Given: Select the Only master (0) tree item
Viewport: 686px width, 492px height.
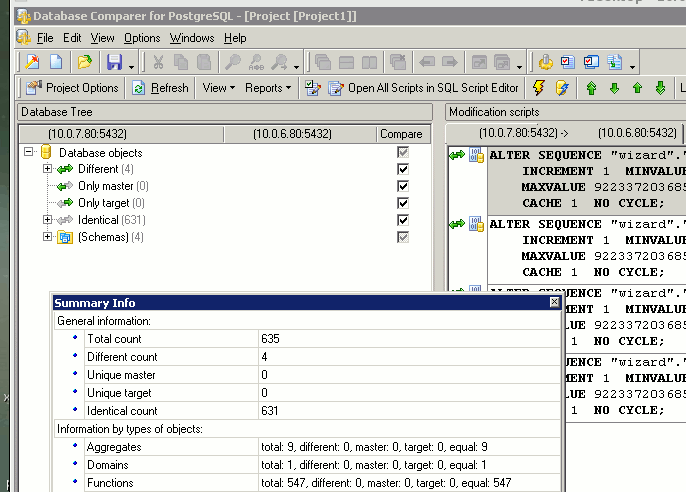Looking at the screenshot, I should pos(113,186).
